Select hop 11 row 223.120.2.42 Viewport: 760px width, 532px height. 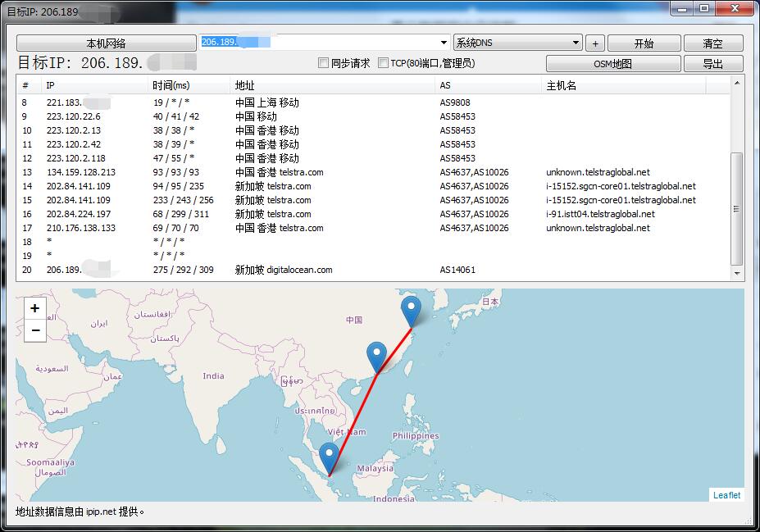coord(373,144)
